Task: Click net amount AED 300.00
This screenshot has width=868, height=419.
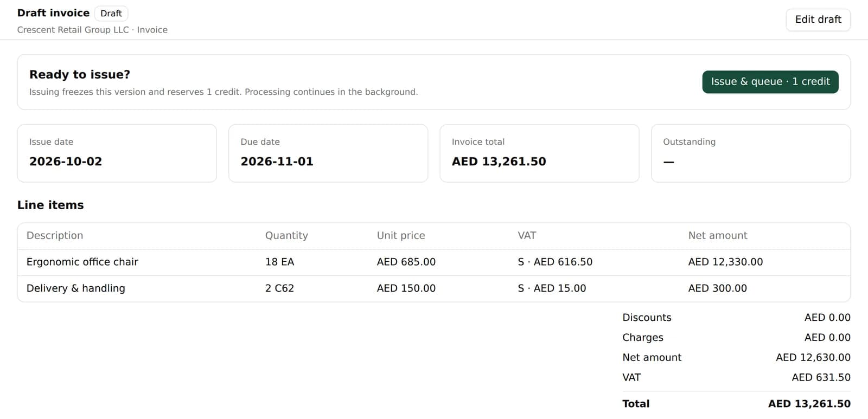Action: point(717,288)
